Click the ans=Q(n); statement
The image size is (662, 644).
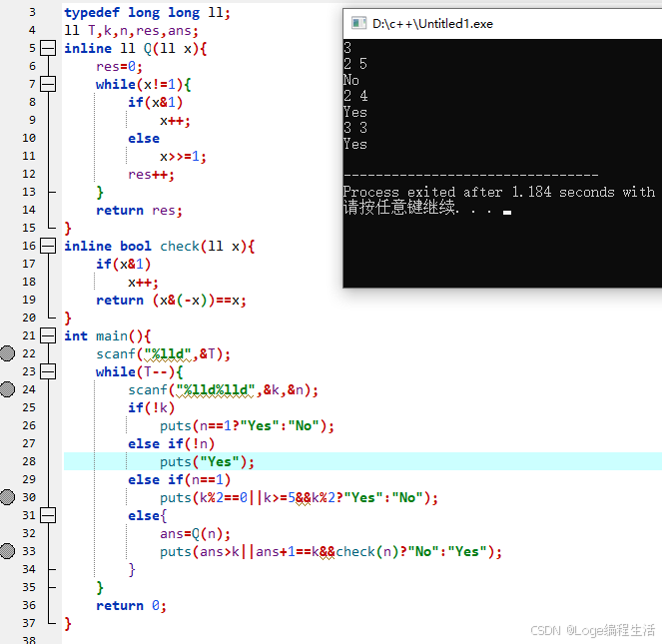tap(195, 534)
